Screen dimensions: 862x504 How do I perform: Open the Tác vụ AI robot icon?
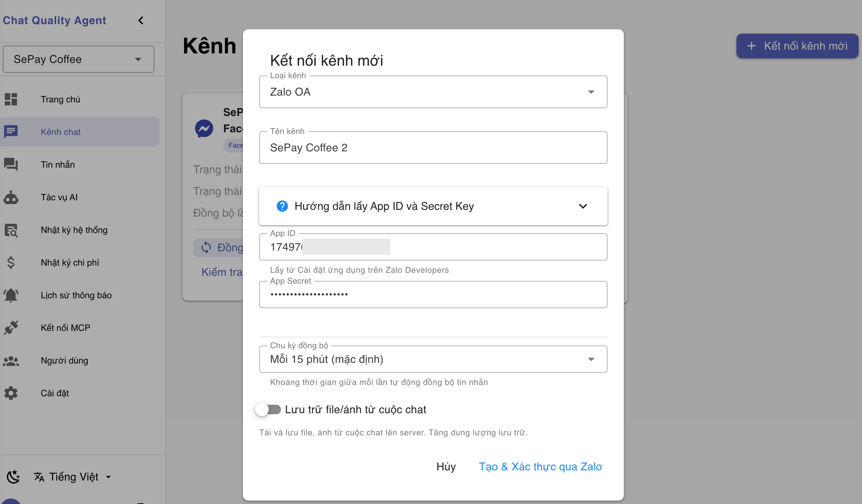(11, 197)
